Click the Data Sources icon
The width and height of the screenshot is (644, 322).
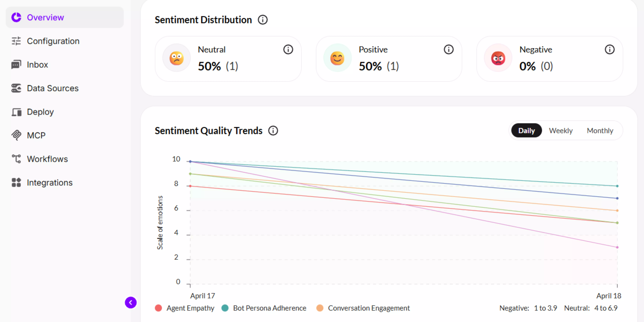click(x=16, y=88)
